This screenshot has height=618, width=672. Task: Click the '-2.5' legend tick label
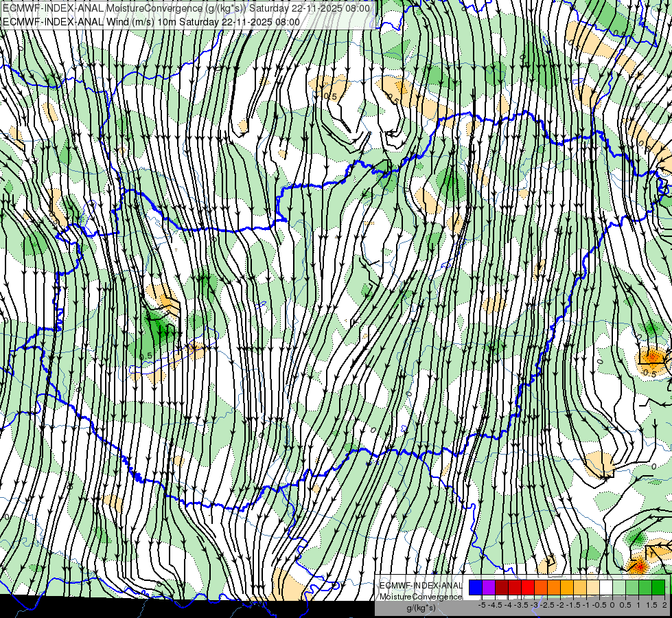(x=547, y=605)
